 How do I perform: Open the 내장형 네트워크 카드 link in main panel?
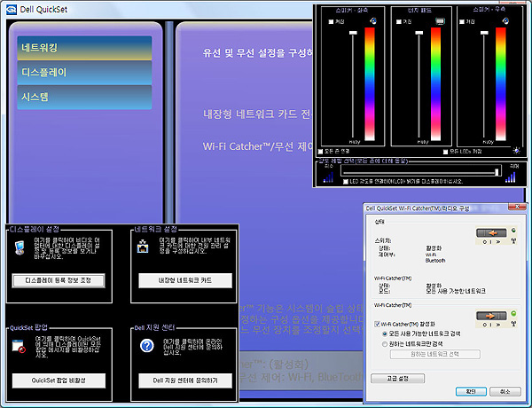tap(257, 114)
